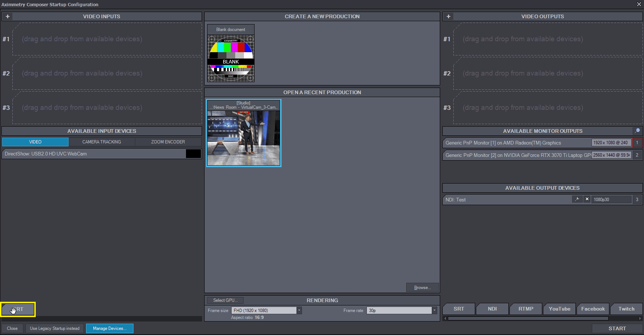This screenshot has width=644, height=335.
Task: Open the 2560 x 1440 mode selector
Action: tap(611, 155)
